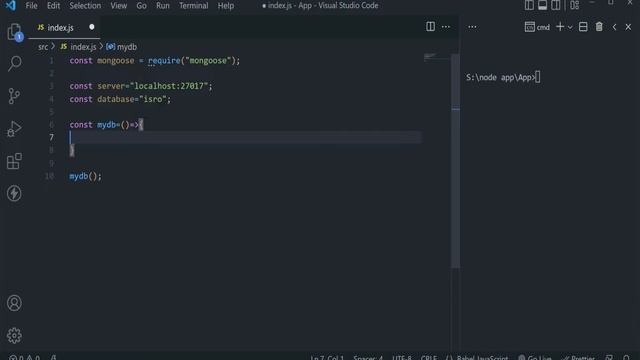This screenshot has width=640, height=360.
Task: Open the terminal launch profile dropdown arrow
Action: [570, 27]
